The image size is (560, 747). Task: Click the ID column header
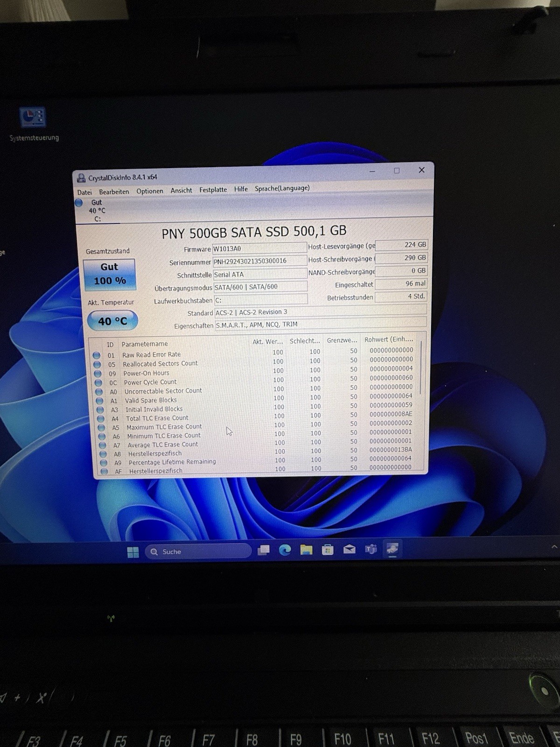coord(110,345)
